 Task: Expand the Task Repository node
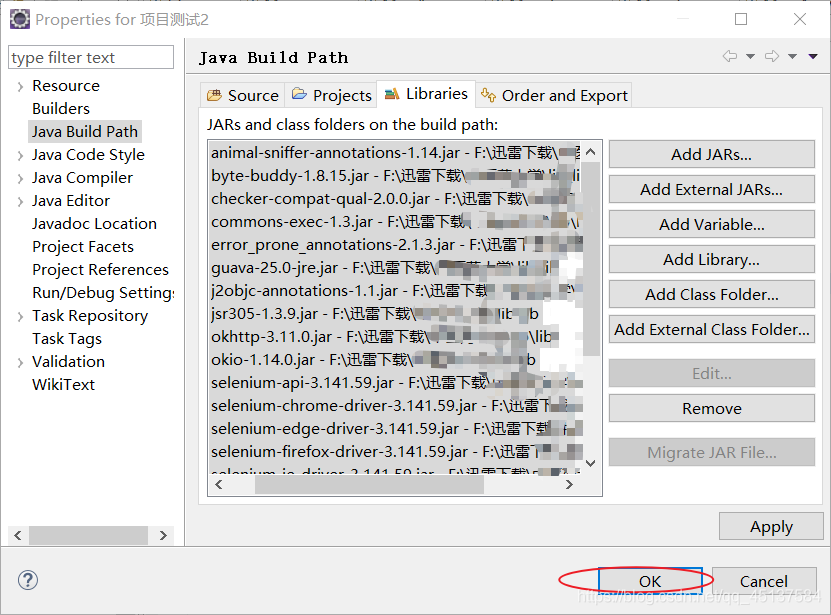tap(20, 317)
